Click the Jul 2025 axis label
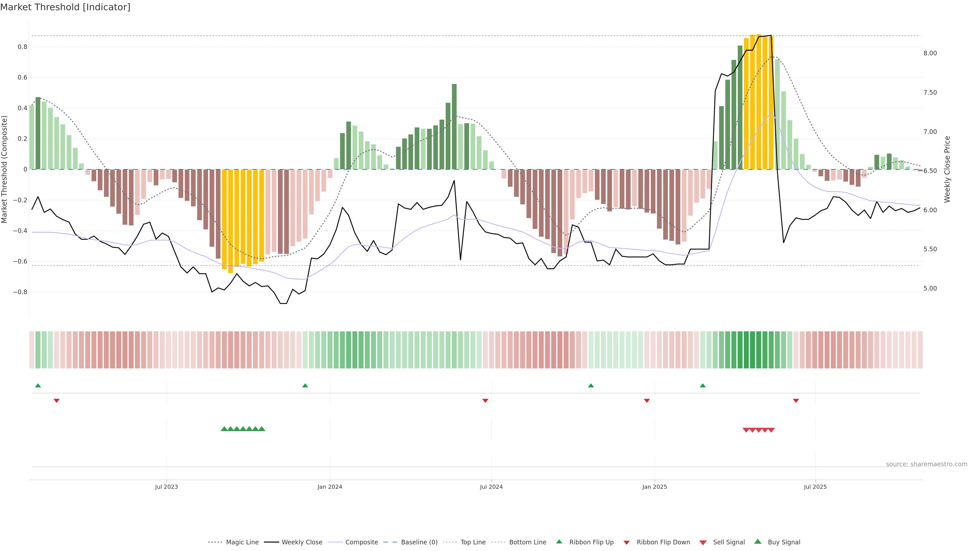The height and width of the screenshot is (551, 980). pos(815,487)
